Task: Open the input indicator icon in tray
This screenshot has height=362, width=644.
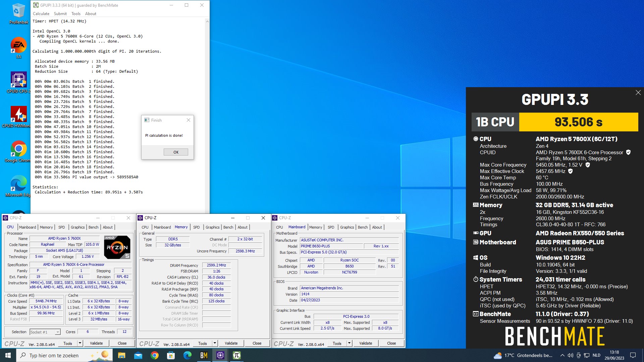Action: (x=579, y=355)
